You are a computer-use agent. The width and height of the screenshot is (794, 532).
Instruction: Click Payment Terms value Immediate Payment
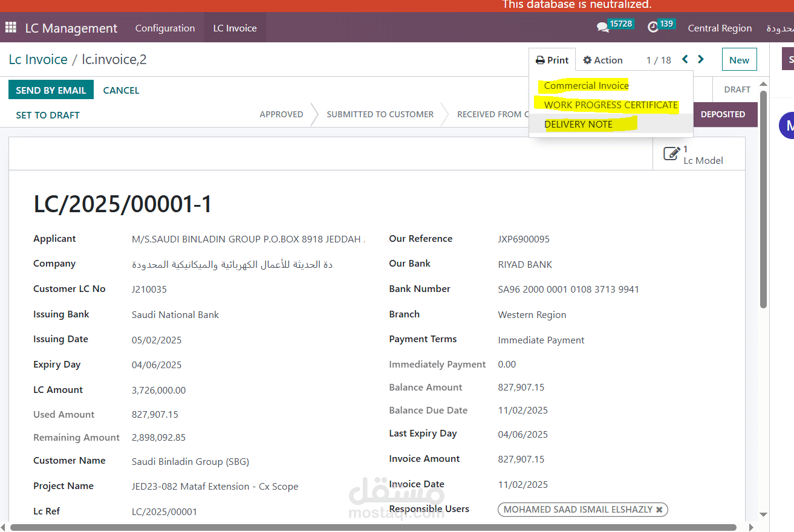tap(541, 340)
